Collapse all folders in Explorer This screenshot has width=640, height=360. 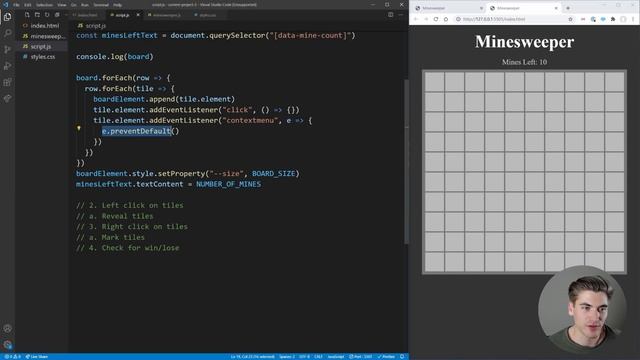[57, 15]
